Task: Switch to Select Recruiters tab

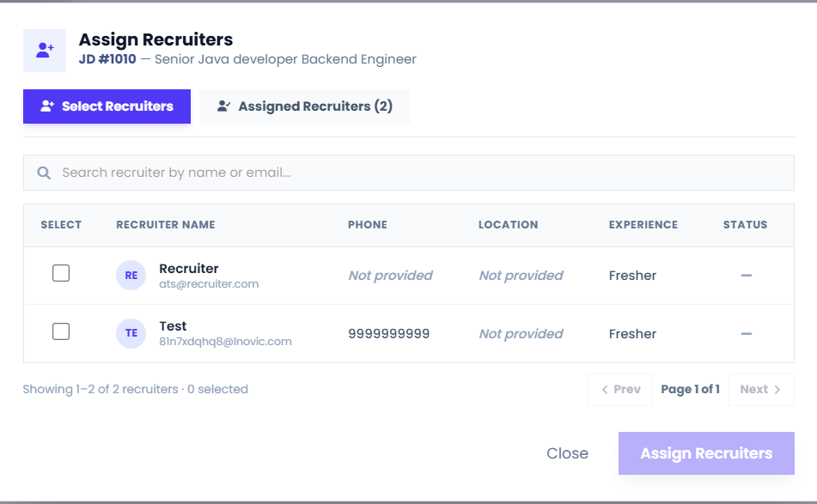Action: coord(107,106)
